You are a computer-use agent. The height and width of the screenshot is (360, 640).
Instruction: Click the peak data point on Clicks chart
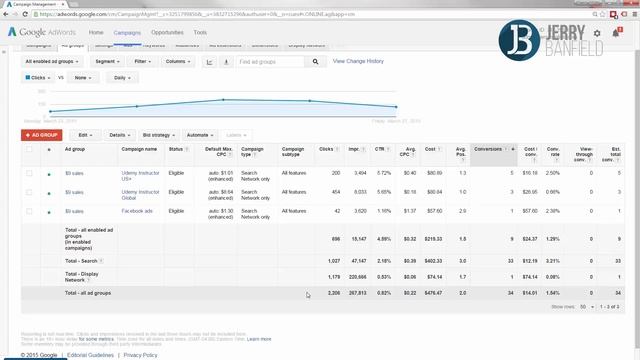(x=223, y=100)
